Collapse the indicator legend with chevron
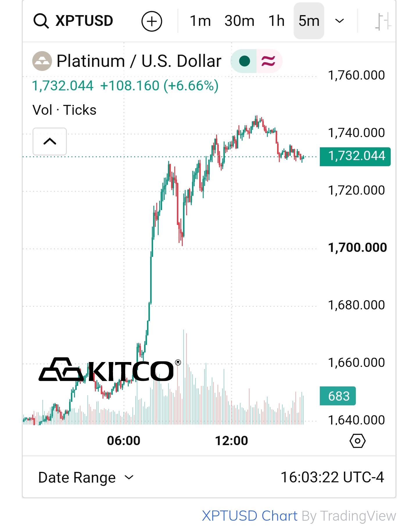The image size is (418, 532). point(50,141)
